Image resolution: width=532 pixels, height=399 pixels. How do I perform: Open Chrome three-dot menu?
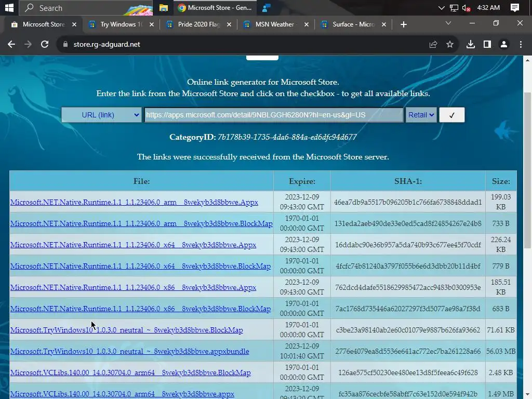tap(521, 45)
